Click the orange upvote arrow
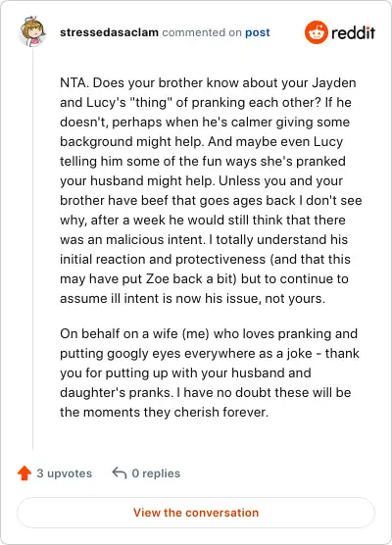392x545 pixels. click(24, 473)
